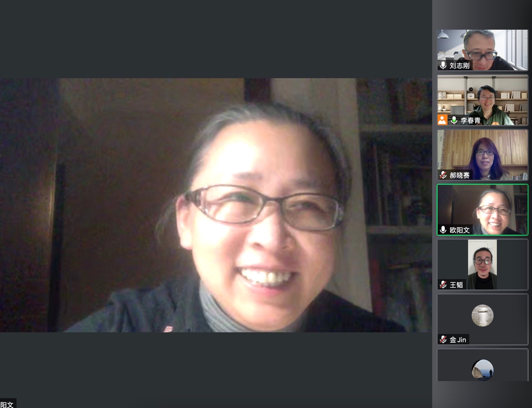Click the muted microphone icon beside 王韬
The width and height of the screenshot is (532, 408).
443,284
